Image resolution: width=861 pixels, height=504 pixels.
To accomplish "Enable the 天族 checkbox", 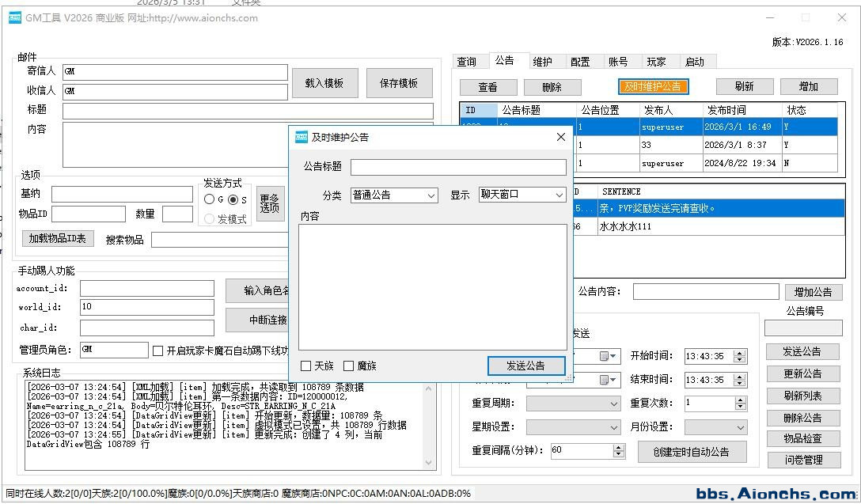I will tap(306, 366).
